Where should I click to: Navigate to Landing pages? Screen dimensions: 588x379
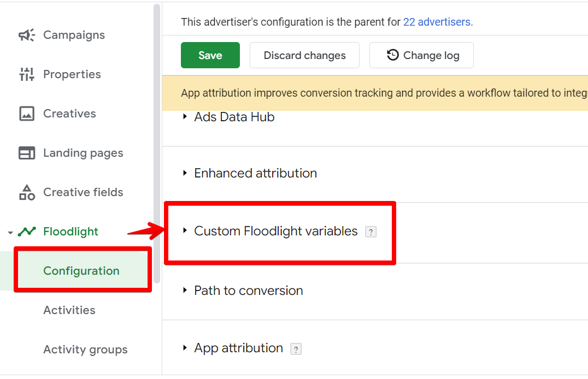[x=83, y=153]
